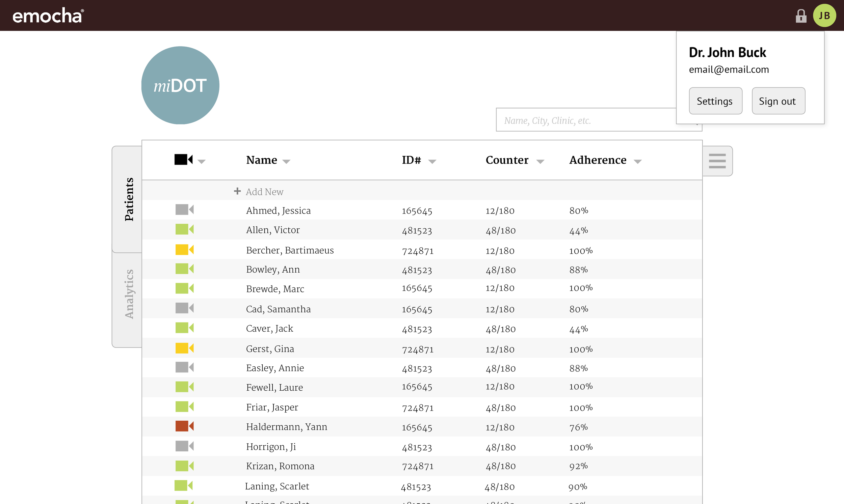Select patient Caver, Jack

coord(269,329)
